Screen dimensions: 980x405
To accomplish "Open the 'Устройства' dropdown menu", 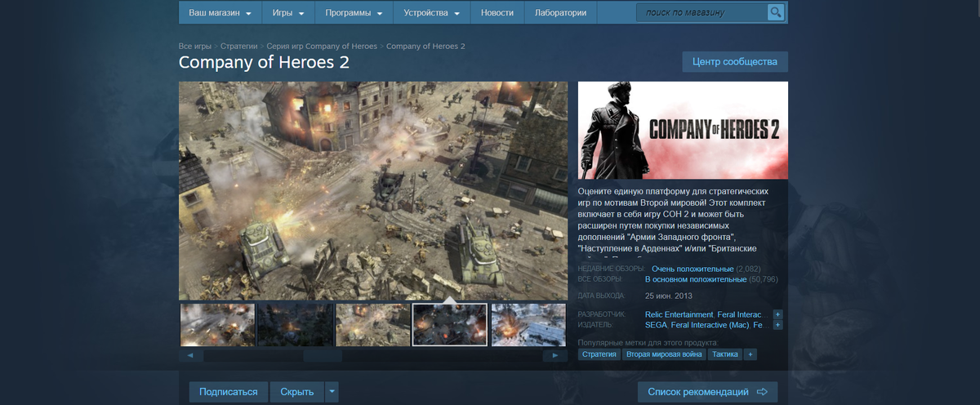I will pos(432,13).
